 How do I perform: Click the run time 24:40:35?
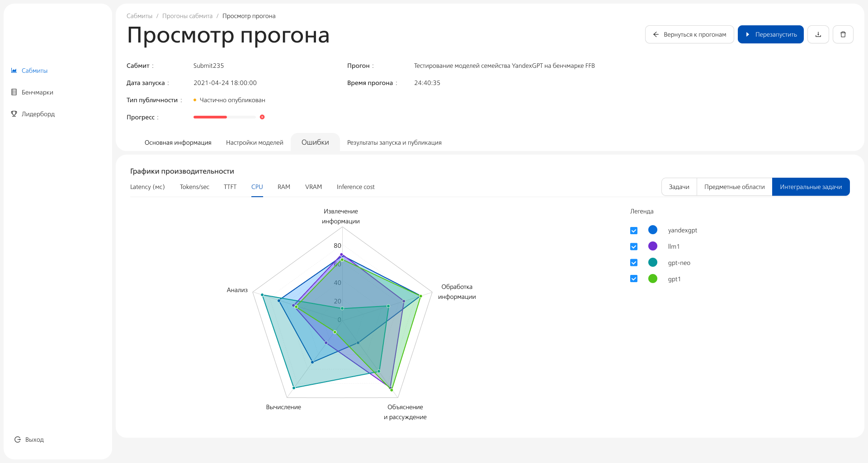(x=427, y=83)
